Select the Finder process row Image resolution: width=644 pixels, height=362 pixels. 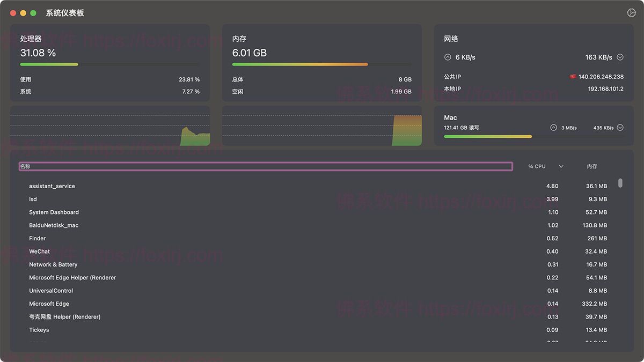click(x=38, y=239)
